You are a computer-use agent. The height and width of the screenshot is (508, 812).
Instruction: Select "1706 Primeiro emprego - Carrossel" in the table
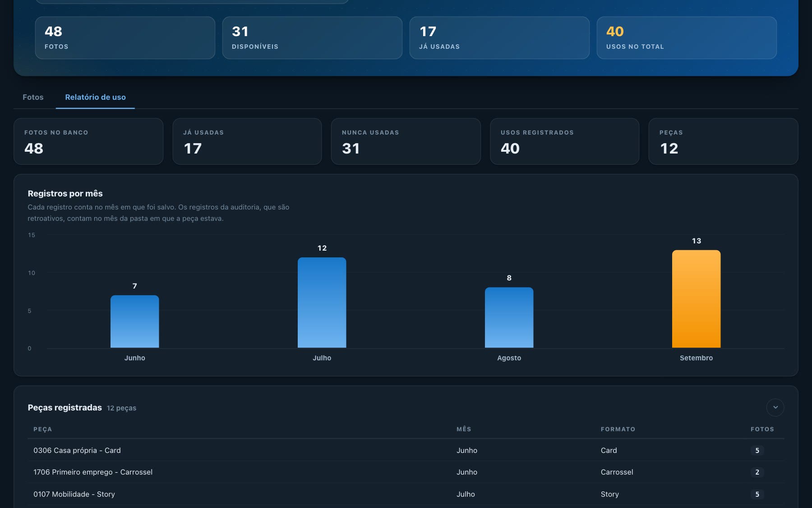pyautogui.click(x=93, y=472)
